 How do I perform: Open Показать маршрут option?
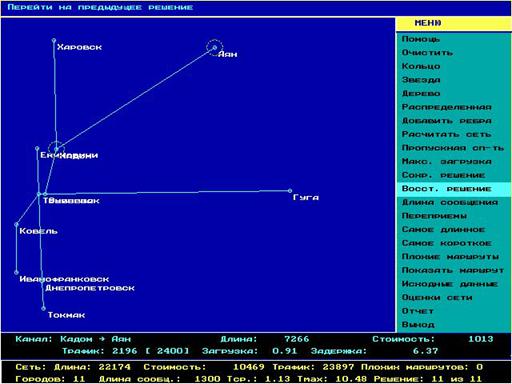[x=453, y=270]
